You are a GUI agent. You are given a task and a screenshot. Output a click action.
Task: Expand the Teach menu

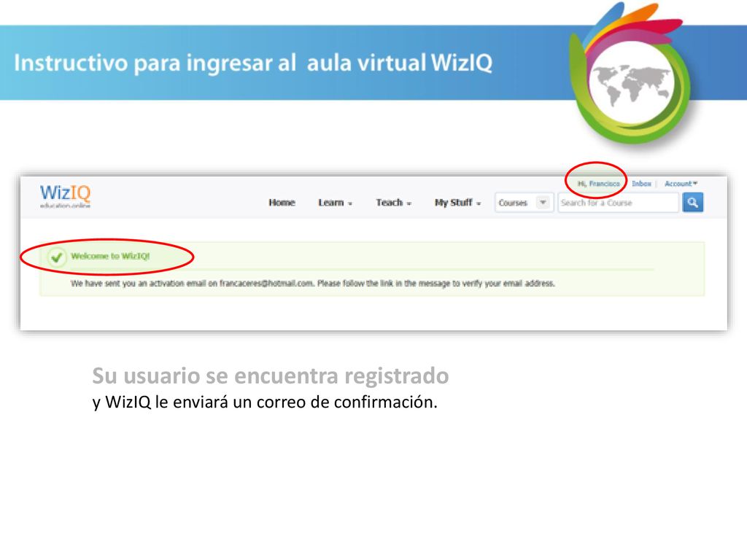tap(393, 203)
